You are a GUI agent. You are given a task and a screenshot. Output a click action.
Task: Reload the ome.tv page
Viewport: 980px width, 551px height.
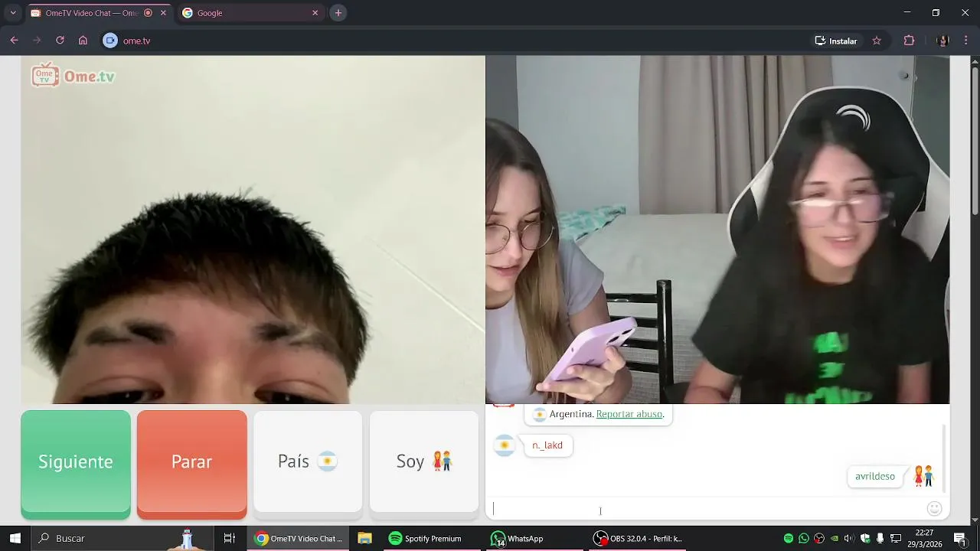(x=60, y=41)
